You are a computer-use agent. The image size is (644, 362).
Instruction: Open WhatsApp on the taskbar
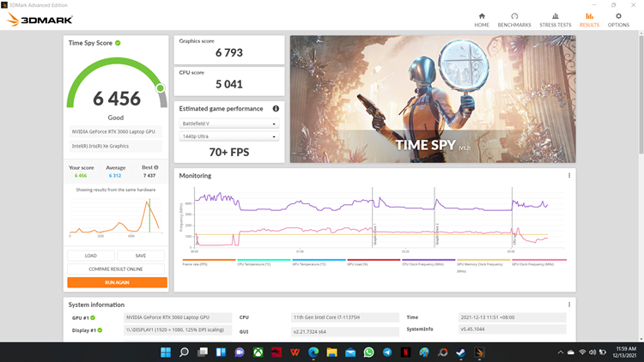point(369,353)
